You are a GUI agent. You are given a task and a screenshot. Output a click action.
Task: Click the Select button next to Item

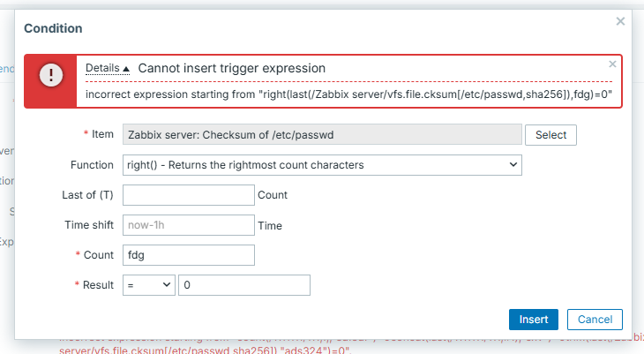click(550, 134)
